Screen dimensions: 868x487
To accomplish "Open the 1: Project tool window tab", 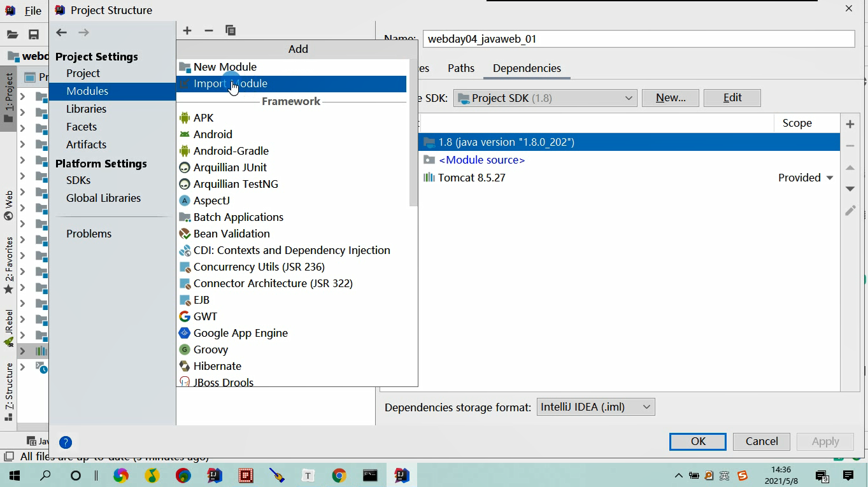I will click(x=9, y=98).
